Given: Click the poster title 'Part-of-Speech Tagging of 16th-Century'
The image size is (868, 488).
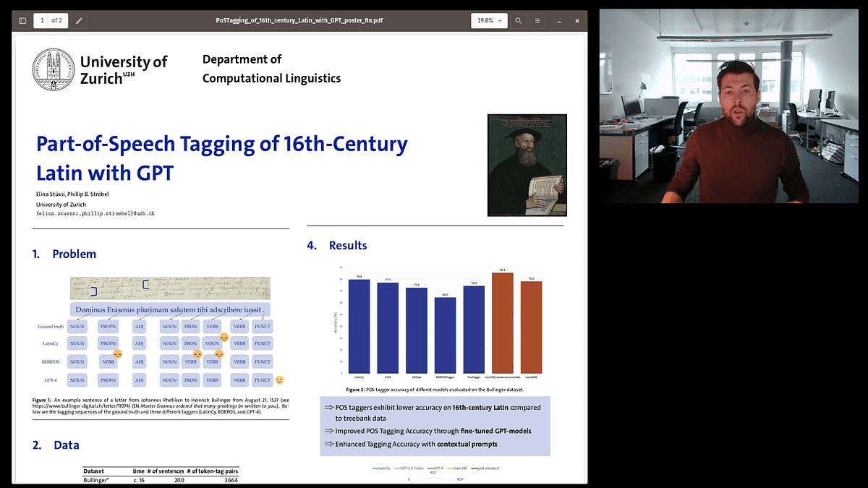Looking at the screenshot, I should coord(222,143).
